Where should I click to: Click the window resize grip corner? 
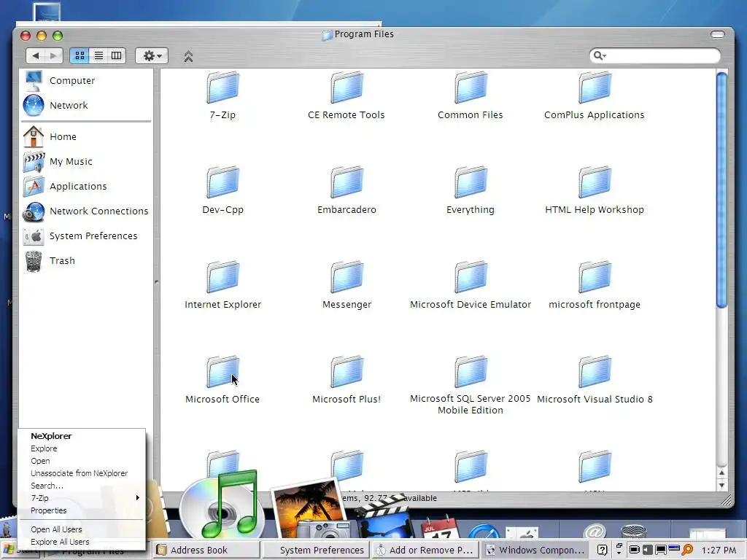point(726,499)
